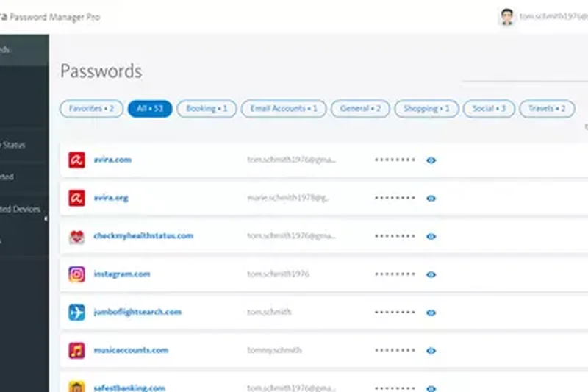Screen dimensions: 588x392
Task: Click the jumboflightsearch.com username tom.schmith
Action: (x=269, y=312)
